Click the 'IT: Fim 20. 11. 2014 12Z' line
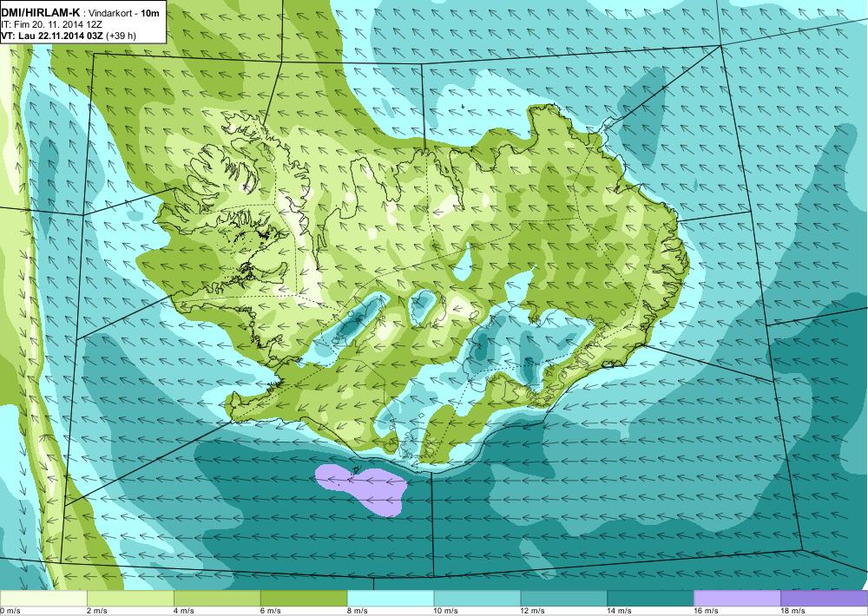 tap(51, 25)
